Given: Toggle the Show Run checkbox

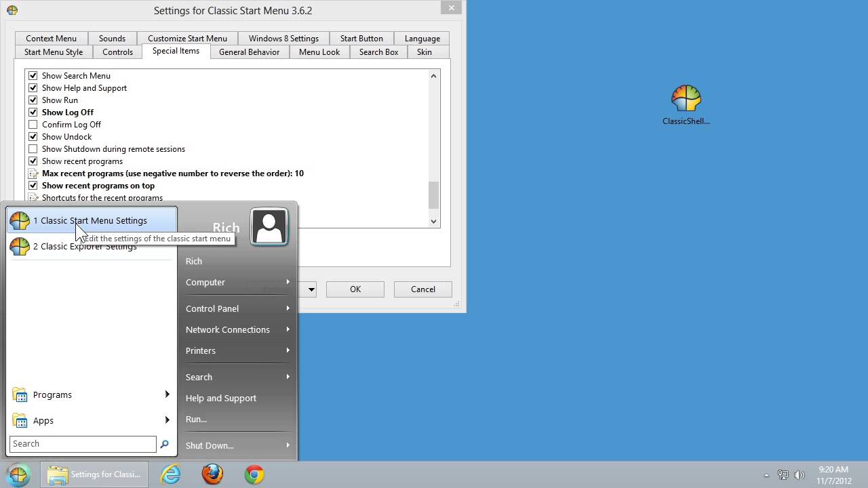Looking at the screenshot, I should click(x=33, y=100).
